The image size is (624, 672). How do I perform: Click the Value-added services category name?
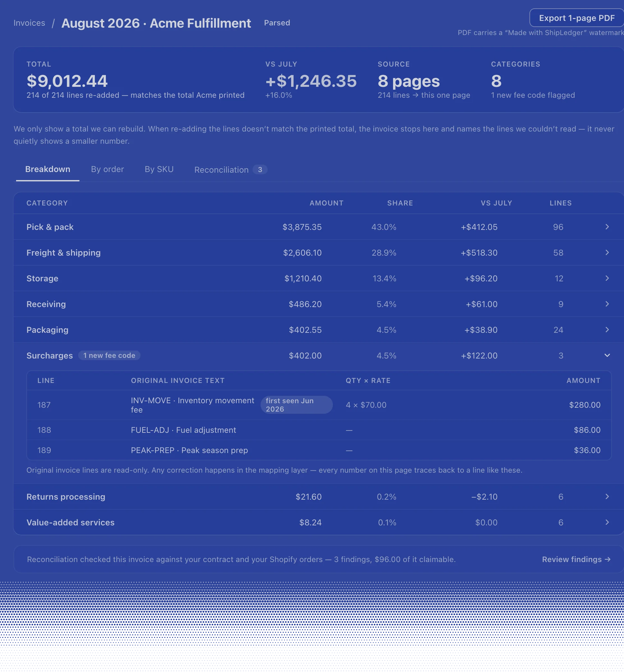(70, 522)
